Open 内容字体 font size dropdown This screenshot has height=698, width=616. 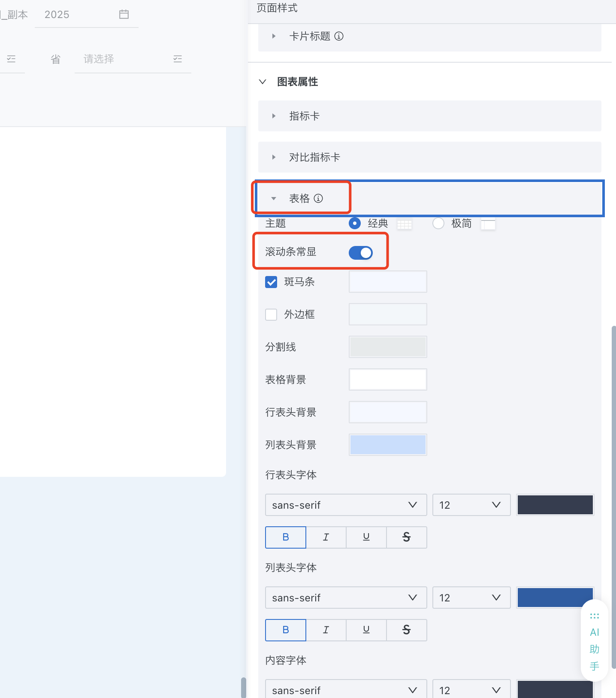(x=471, y=689)
